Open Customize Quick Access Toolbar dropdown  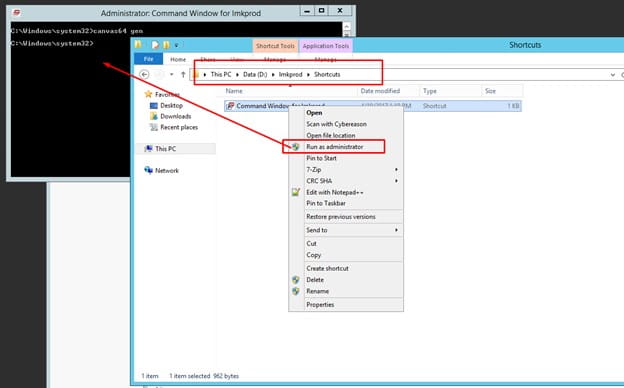[x=176, y=45]
